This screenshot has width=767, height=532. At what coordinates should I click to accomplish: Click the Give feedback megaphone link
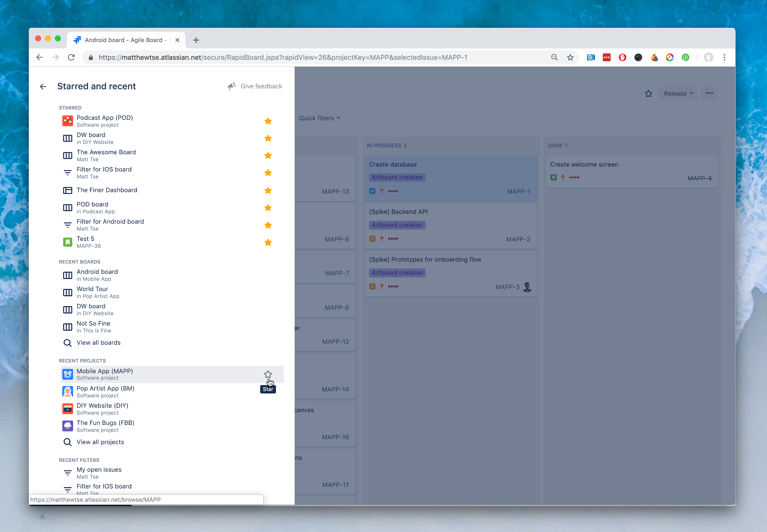(255, 86)
